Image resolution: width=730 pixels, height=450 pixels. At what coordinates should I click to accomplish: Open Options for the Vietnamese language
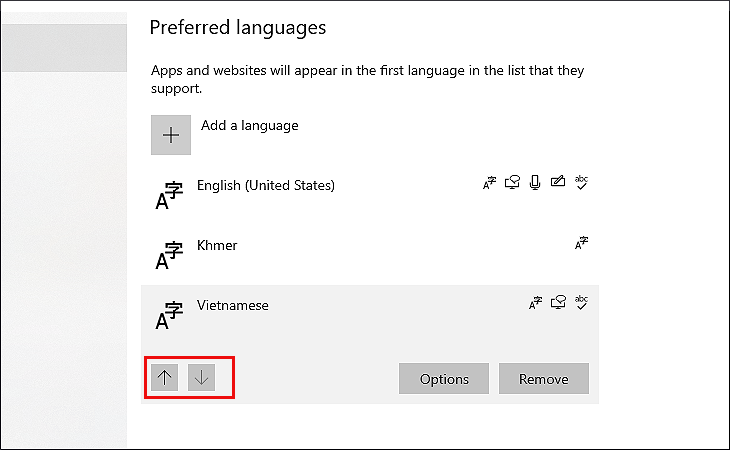(x=444, y=379)
